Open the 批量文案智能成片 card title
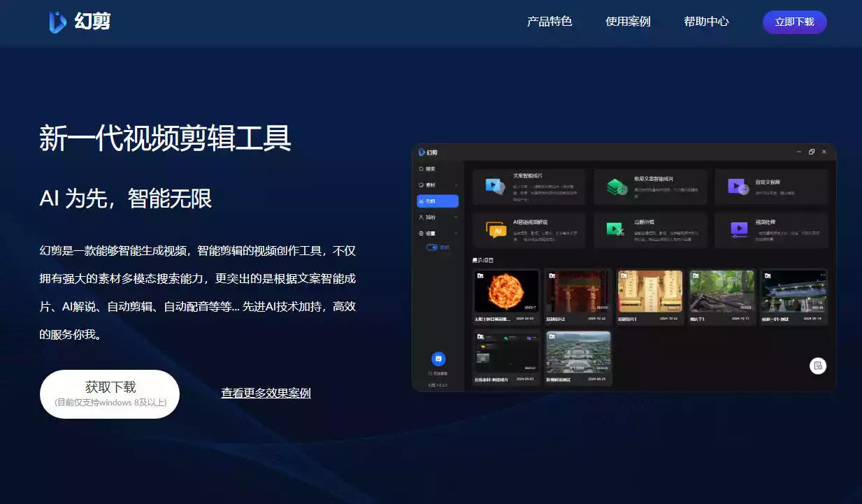Screen dimensions: 862x504 pyautogui.click(x=654, y=179)
